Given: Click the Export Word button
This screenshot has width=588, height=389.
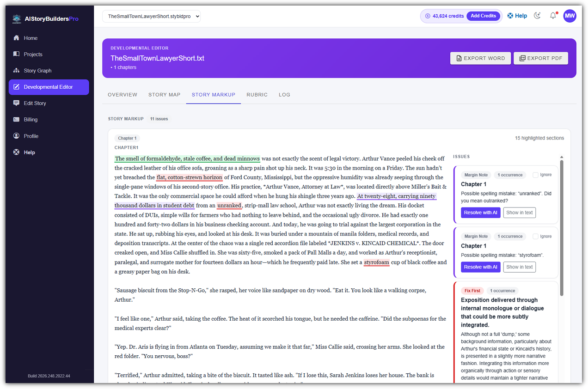Looking at the screenshot, I should pos(480,58).
